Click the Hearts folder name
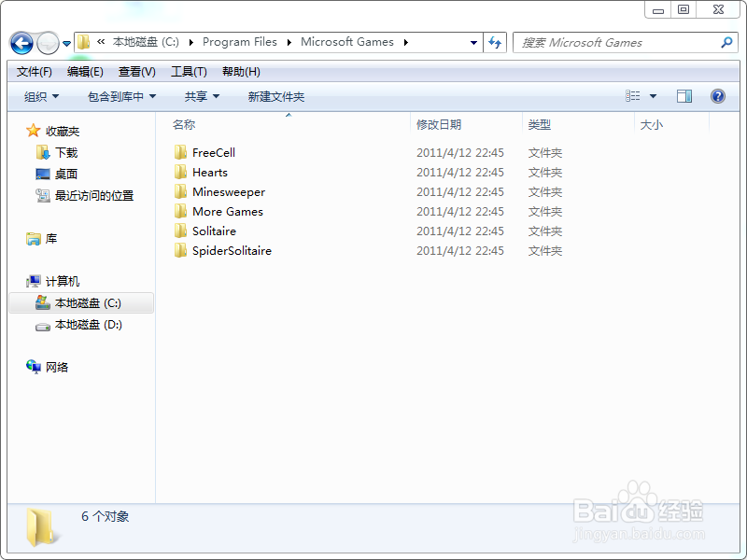This screenshot has width=747, height=560. pos(209,173)
